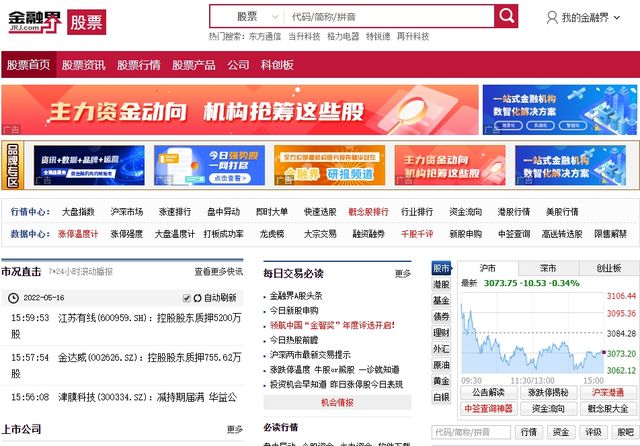This screenshot has width=640, height=446.
Task: Open the 龙虎榜 link in 数据中心
Action: pyautogui.click(x=272, y=234)
